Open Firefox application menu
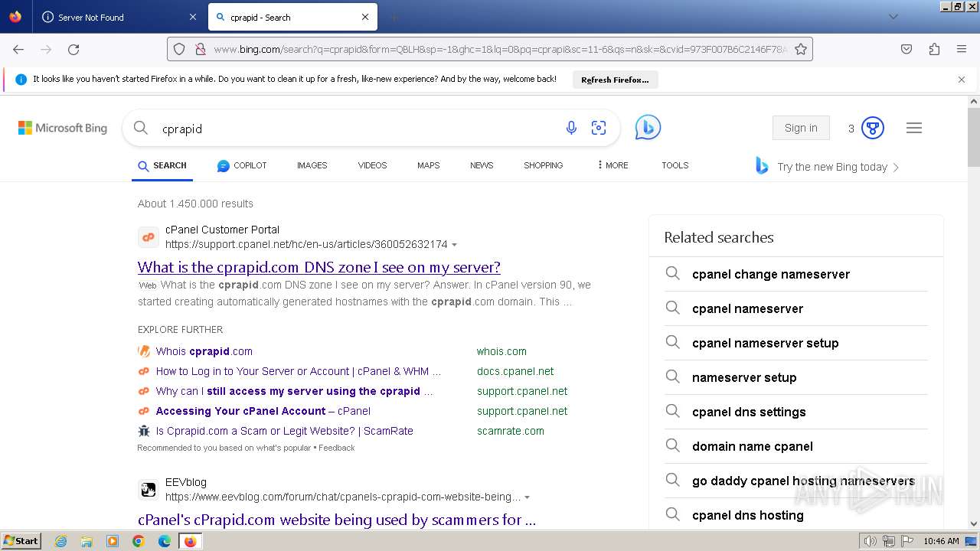 [x=962, y=49]
